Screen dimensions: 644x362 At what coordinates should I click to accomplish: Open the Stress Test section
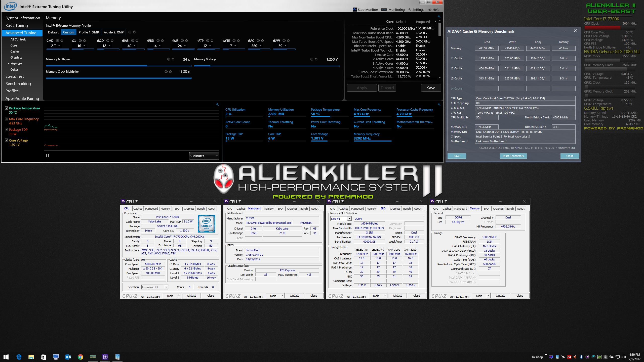[x=15, y=76]
